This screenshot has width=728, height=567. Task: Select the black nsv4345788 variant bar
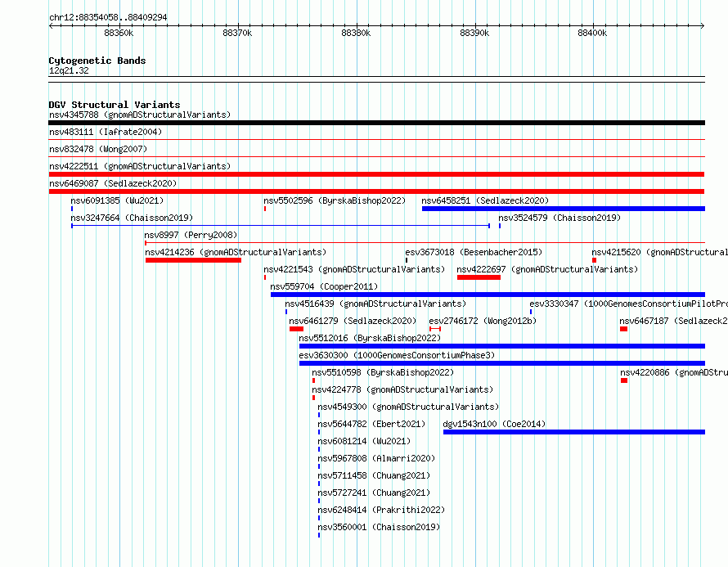pyautogui.click(x=376, y=123)
